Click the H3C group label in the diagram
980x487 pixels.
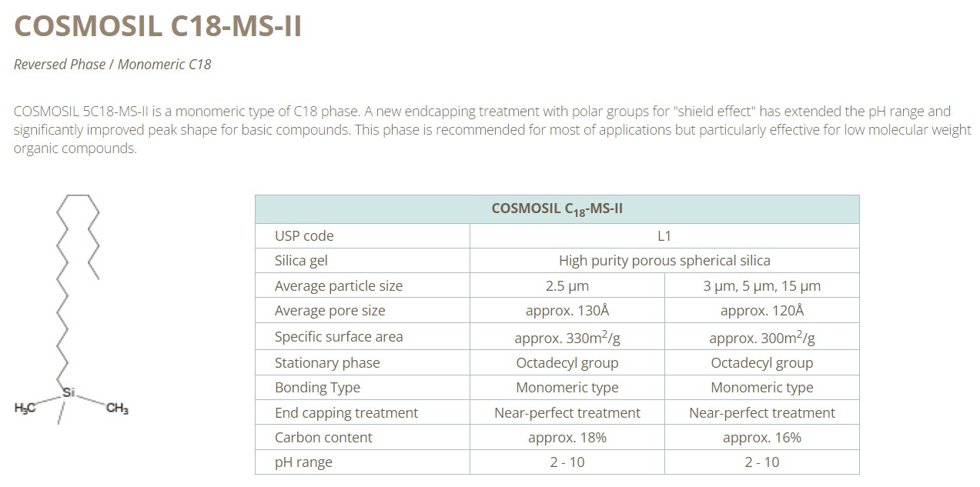25,409
